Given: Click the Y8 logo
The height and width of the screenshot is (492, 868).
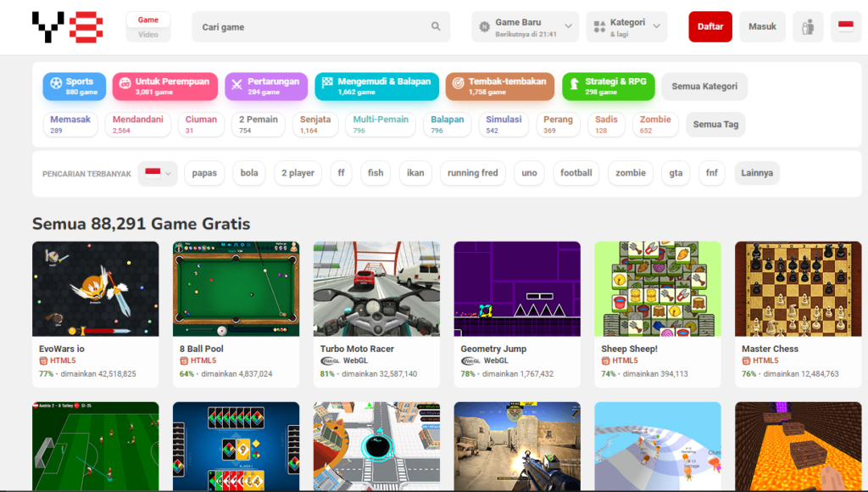Looking at the screenshot, I should pos(66,26).
